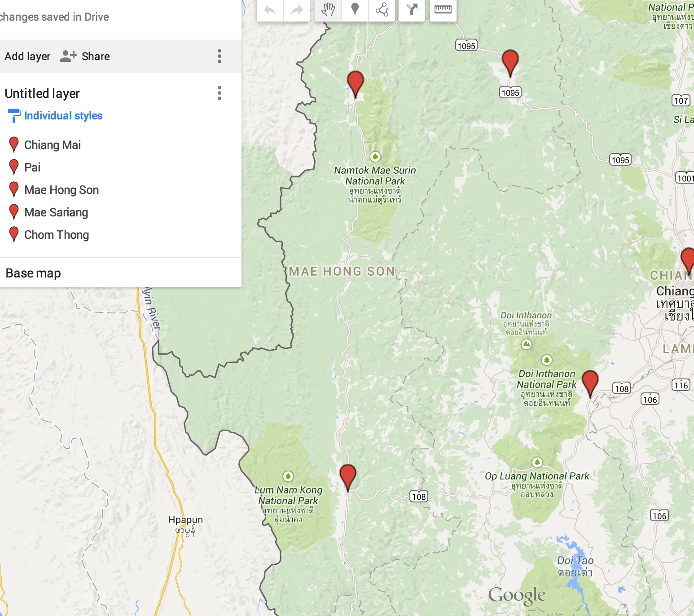The width and height of the screenshot is (694, 616).
Task: Select Mae Hong Son list item
Action: [x=61, y=190]
